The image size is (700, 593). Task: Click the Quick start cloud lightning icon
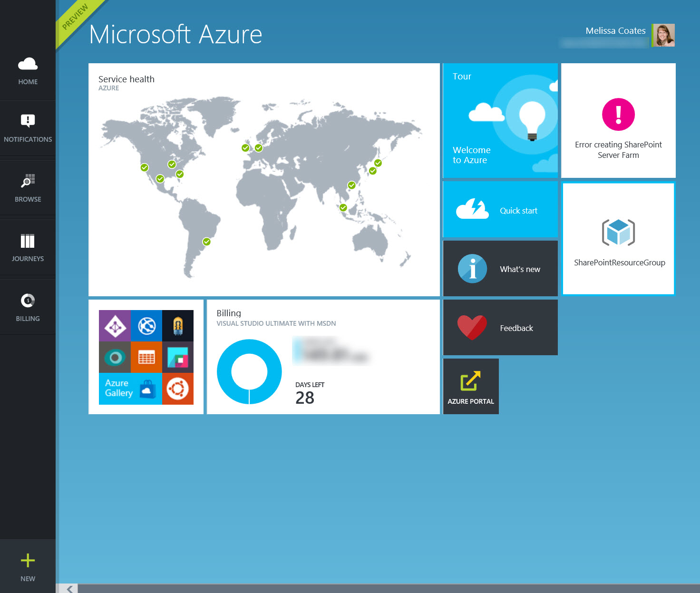point(472,209)
